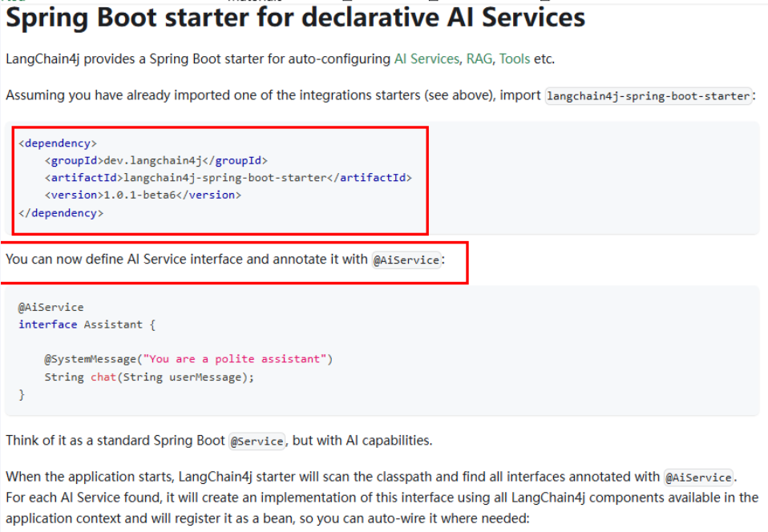Click the closing dependency tag
The image size is (768, 532).
pyautogui.click(x=61, y=213)
